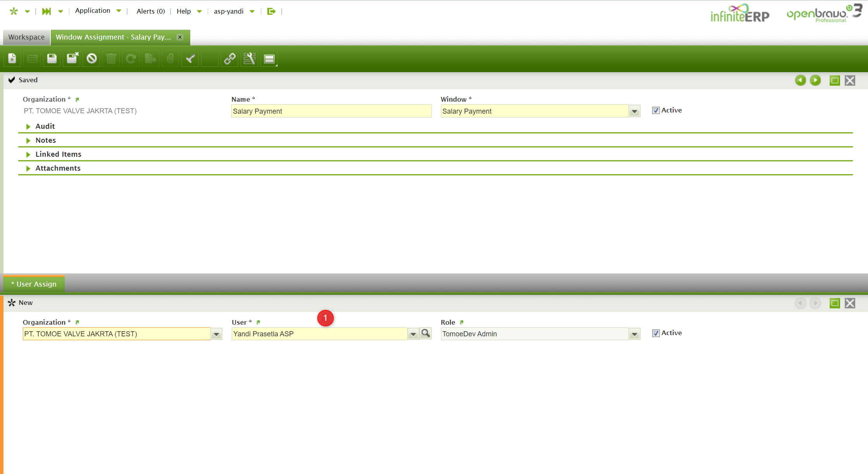Click the form view layout icon
This screenshot has width=868, height=474.
pyautogui.click(x=269, y=59)
